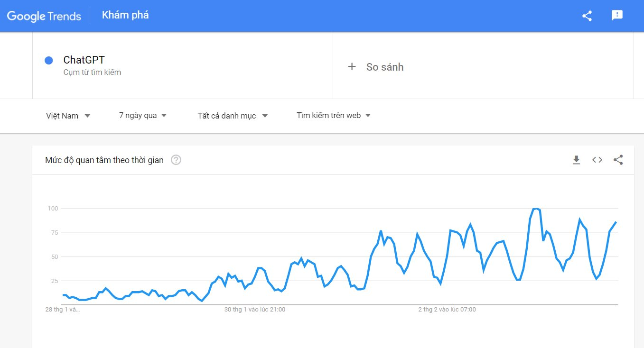Image resolution: width=644 pixels, height=348 pixels.
Task: Open the Việt Nam region dropdown
Action: tap(68, 116)
